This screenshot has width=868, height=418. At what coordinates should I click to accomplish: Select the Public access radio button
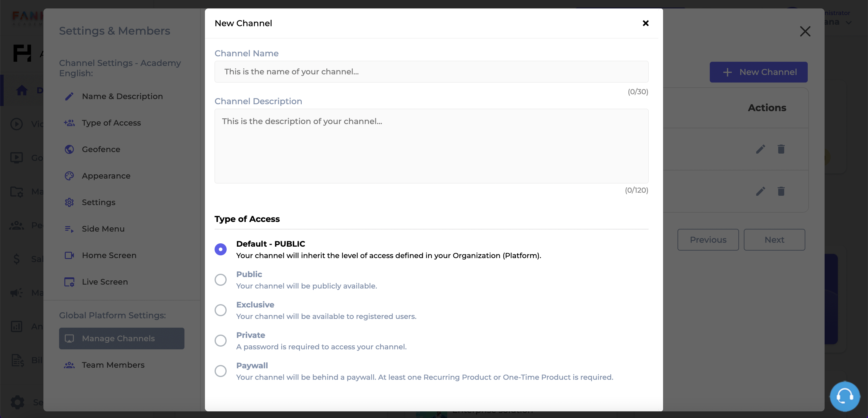pos(221,280)
